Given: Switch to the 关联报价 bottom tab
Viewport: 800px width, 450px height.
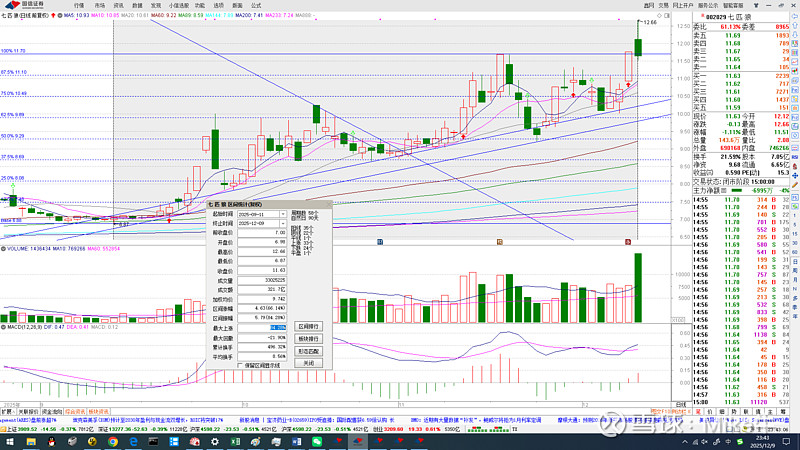Looking at the screenshot, I should click(x=25, y=411).
